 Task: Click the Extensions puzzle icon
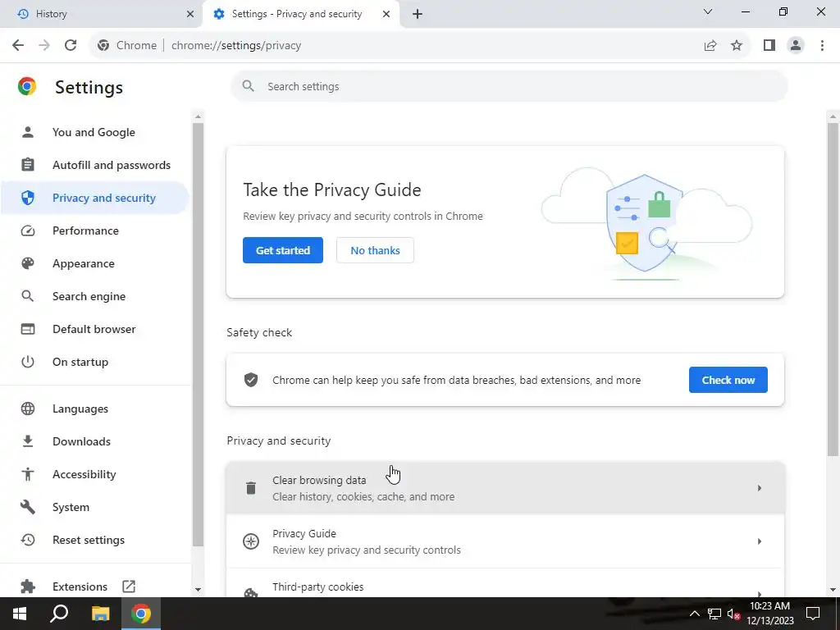[x=28, y=587]
